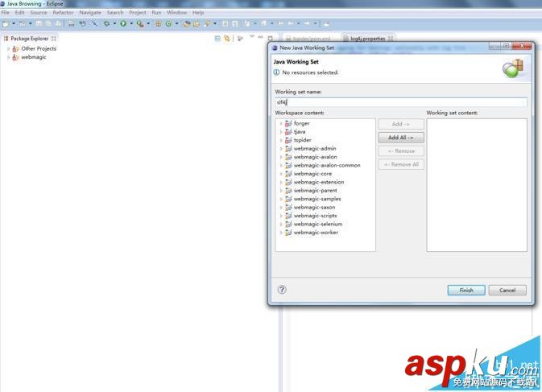
Task: Click the Add All -> button
Action: (x=401, y=138)
